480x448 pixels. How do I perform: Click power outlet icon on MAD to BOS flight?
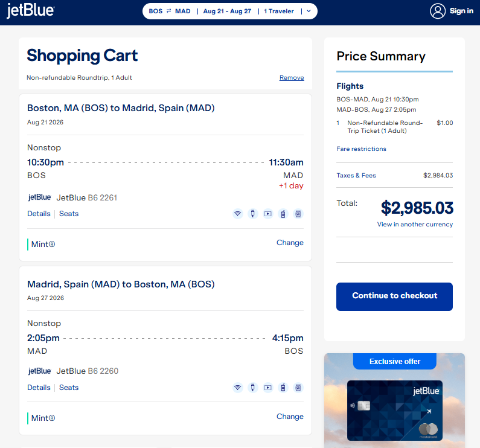tap(252, 388)
